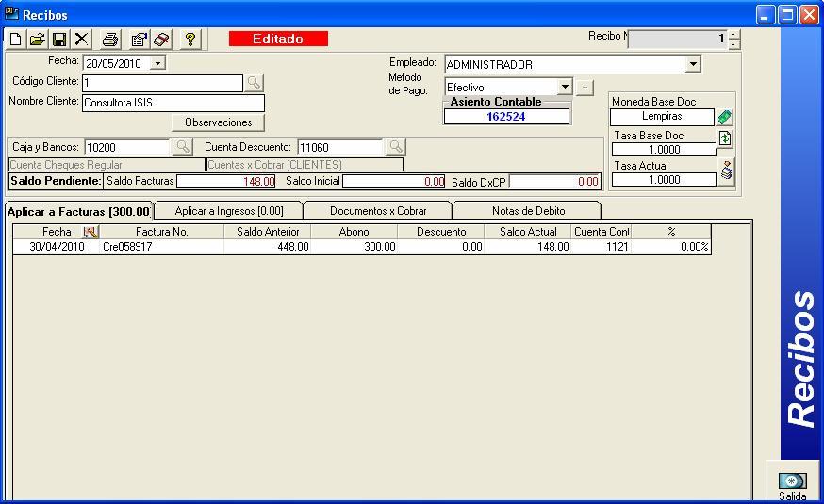Click the Saldo Actual column header
824x504 pixels.
coord(528,232)
